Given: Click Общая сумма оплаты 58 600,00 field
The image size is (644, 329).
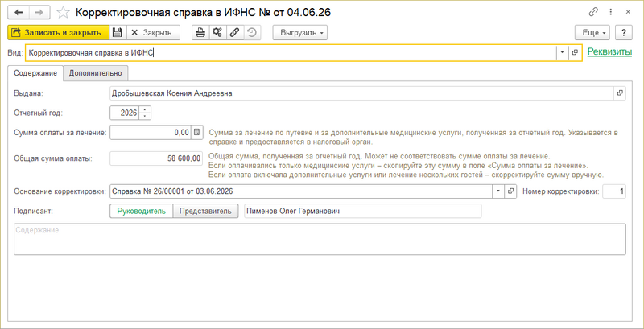Looking at the screenshot, I should tap(156, 158).
